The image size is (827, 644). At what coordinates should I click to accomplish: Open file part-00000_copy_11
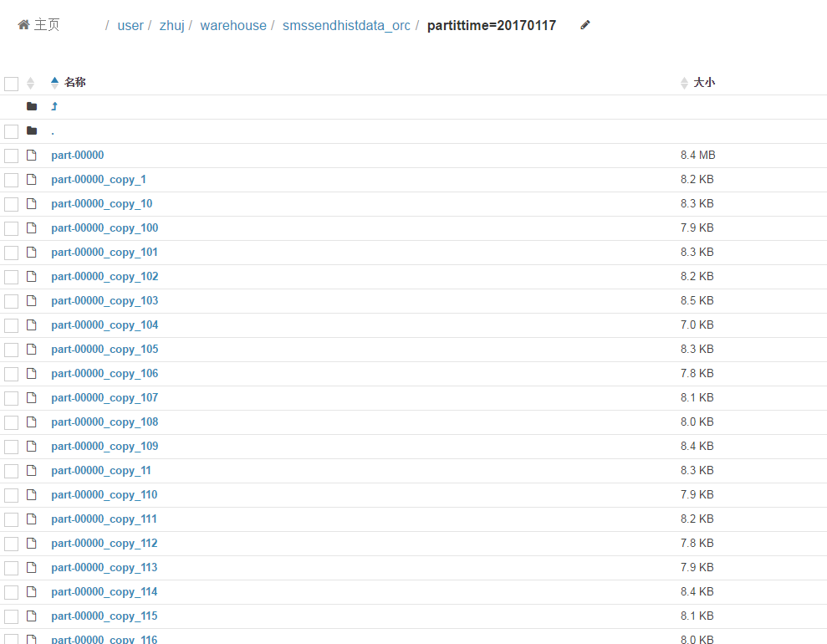[x=101, y=471]
